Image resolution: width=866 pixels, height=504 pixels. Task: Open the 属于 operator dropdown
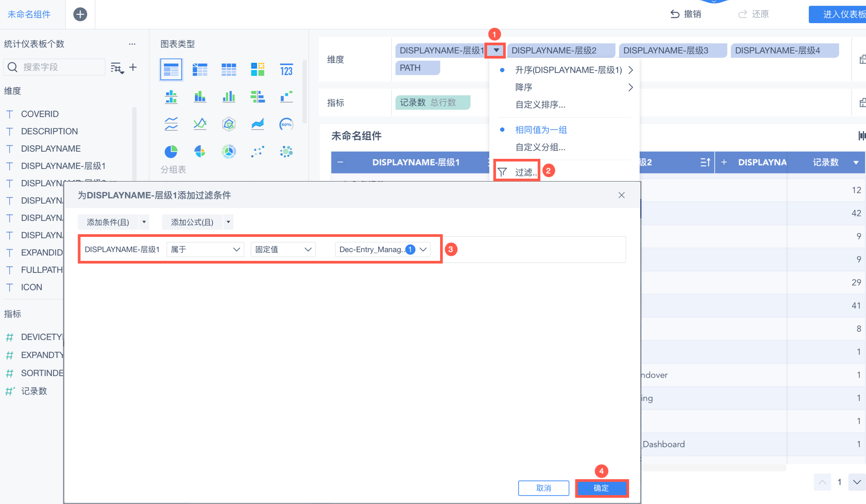[205, 249]
